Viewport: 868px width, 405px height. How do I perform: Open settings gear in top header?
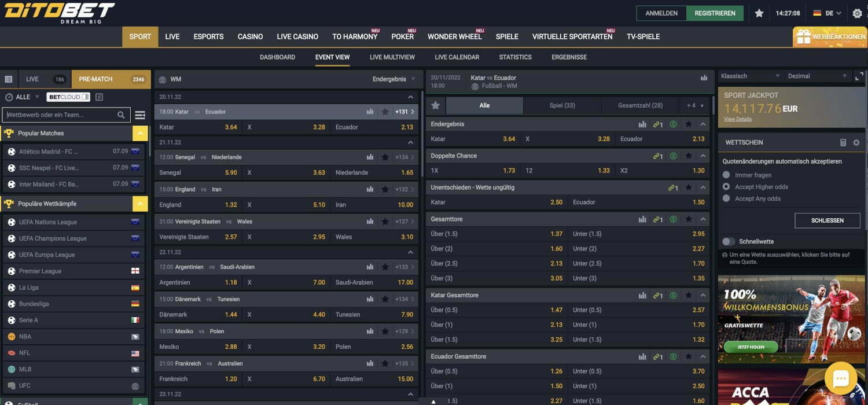pyautogui.click(x=858, y=13)
